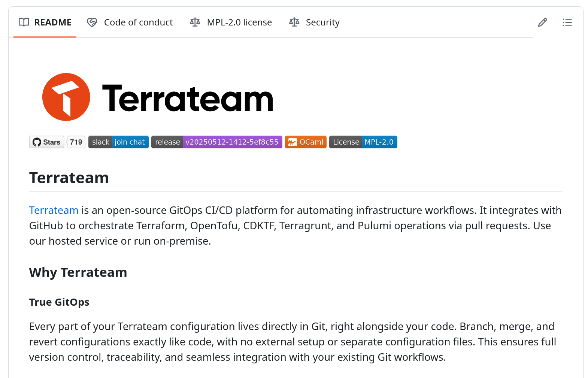Click the 719 star count badge
This screenshot has height=378, width=588.
tap(76, 142)
